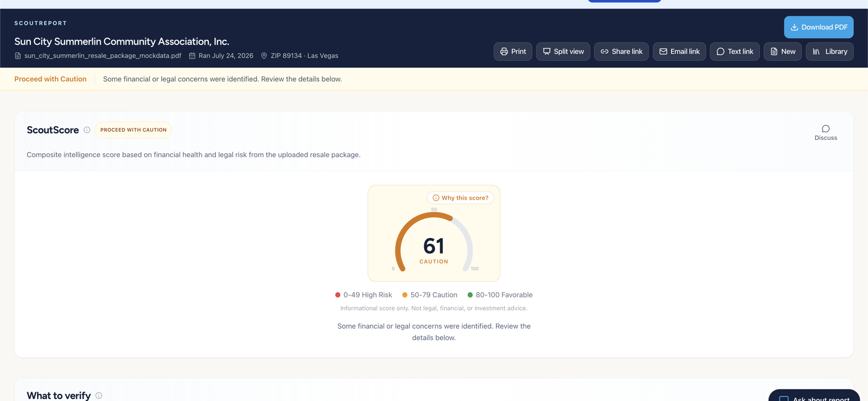
Task: Click the SCOUTREPORT logo text
Action: tap(41, 23)
